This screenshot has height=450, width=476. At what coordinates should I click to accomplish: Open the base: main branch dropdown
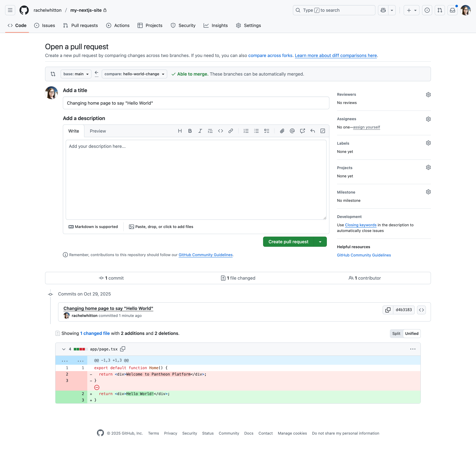pos(76,74)
